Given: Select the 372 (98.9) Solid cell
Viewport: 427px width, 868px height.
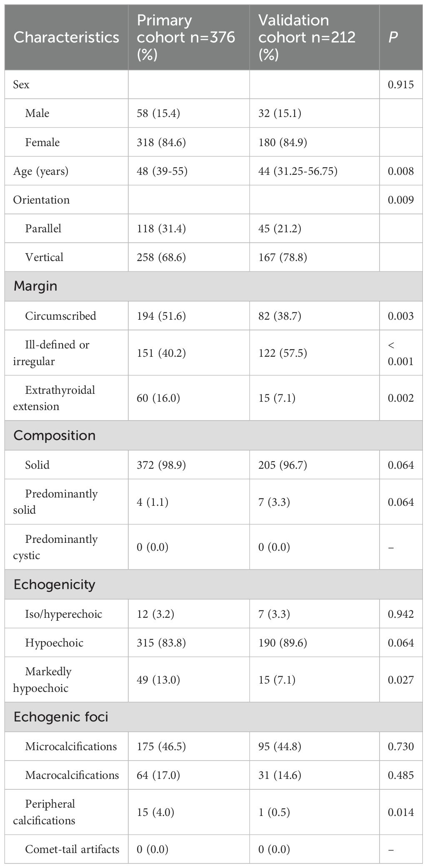Looking at the screenshot, I should (x=161, y=465).
